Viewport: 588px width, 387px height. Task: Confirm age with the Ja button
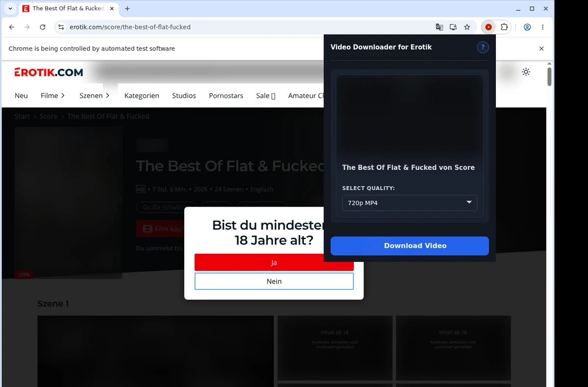tap(274, 263)
